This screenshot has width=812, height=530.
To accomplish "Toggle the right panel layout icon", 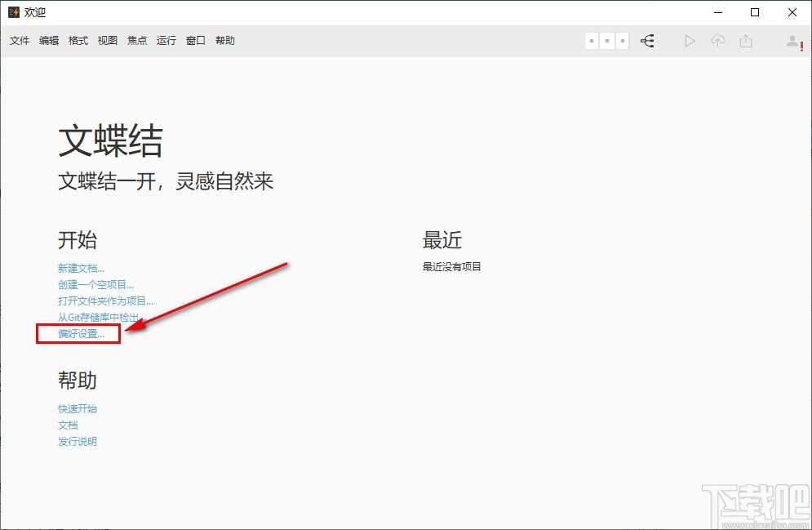I will pos(623,40).
